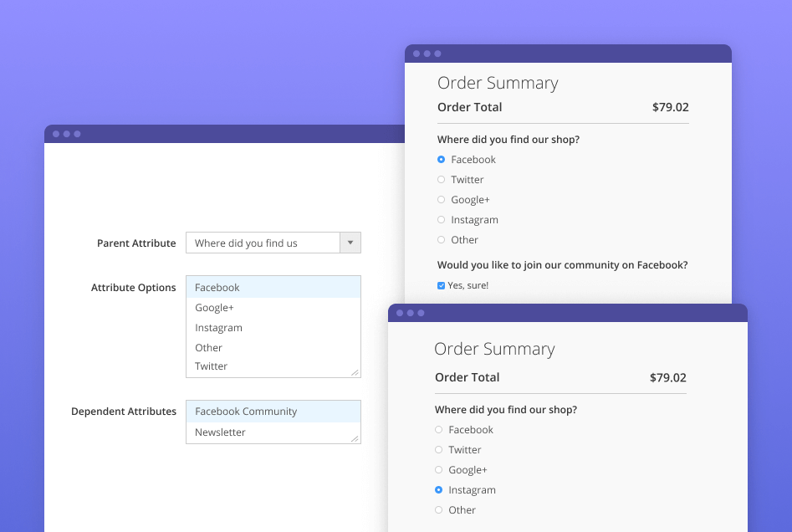Viewport: 792px width, 532px height.
Task: Choose Instagram radio in lower Order Summary
Action: (438, 489)
